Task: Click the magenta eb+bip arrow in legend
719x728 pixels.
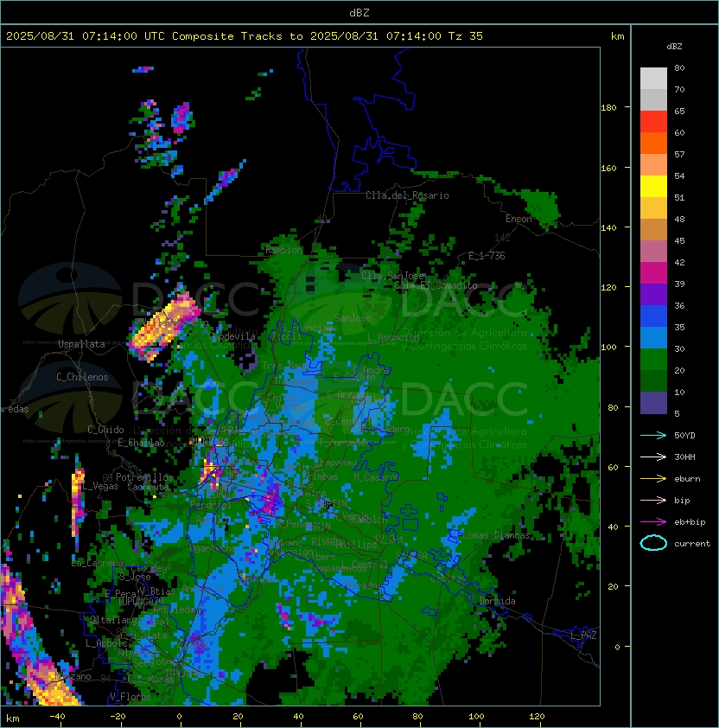Action: point(653,522)
